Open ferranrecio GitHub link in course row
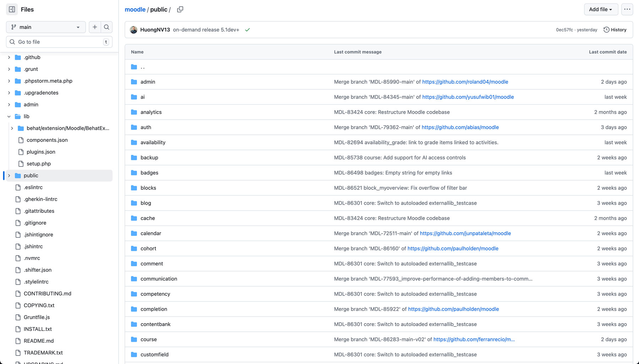This screenshot has height=364, width=639. point(474,340)
